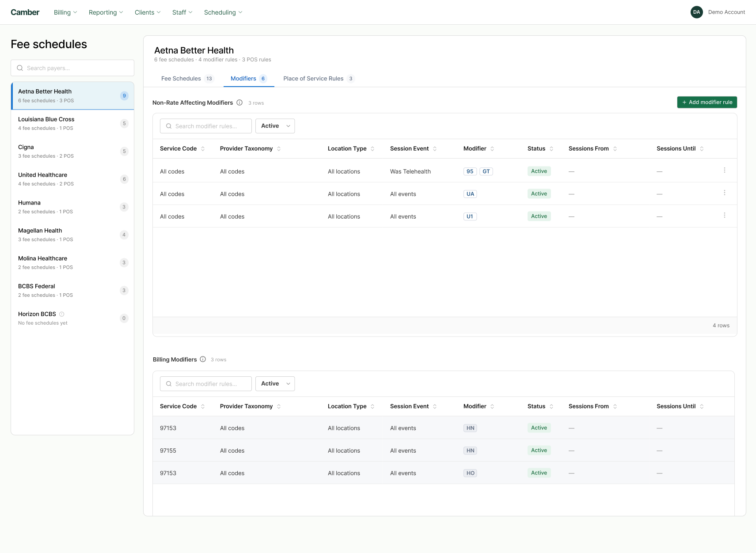Open the Billing navigation menu
756x553 pixels.
coord(65,12)
